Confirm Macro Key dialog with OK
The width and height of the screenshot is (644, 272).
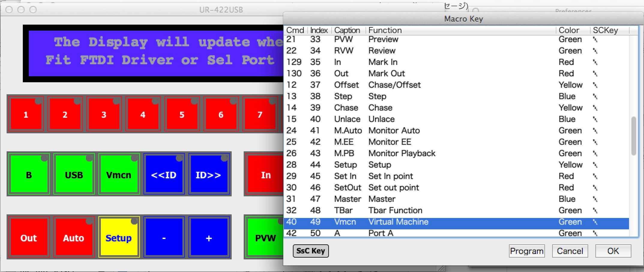click(613, 251)
